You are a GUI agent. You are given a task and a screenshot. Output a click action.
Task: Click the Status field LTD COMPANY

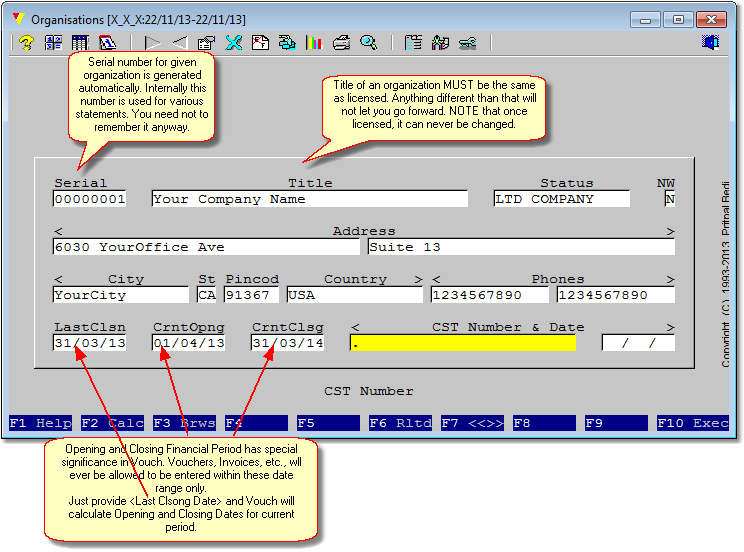[x=562, y=199]
